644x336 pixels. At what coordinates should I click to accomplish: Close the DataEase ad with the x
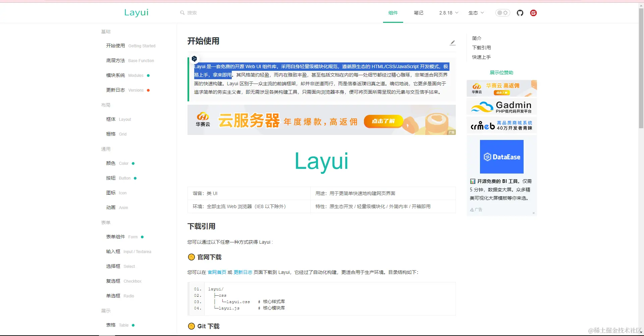click(533, 213)
